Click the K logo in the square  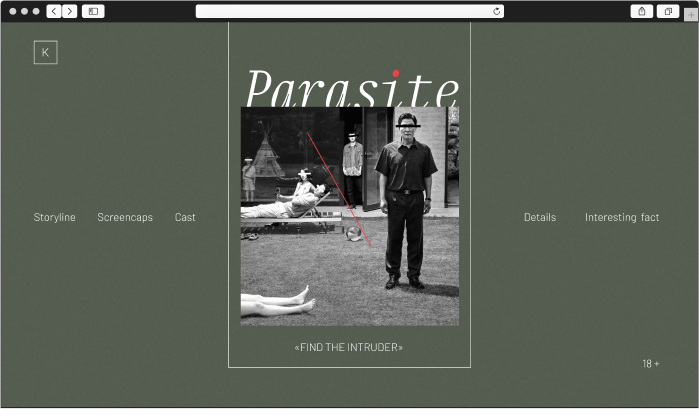click(45, 52)
